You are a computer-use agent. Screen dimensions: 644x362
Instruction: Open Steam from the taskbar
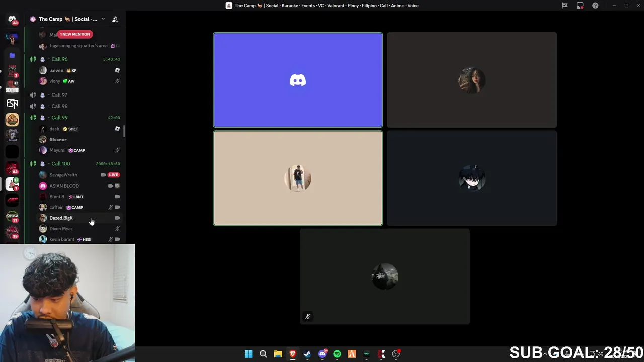tap(307, 354)
